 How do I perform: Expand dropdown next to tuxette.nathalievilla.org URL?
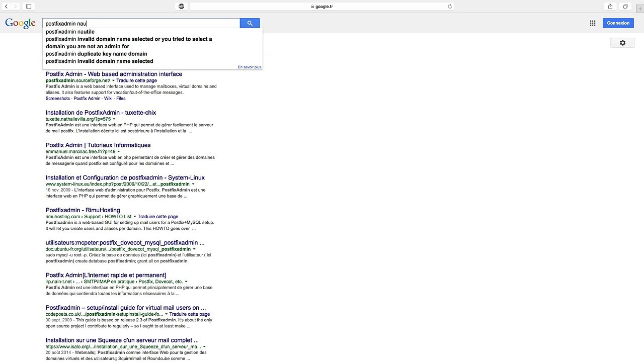click(x=114, y=119)
